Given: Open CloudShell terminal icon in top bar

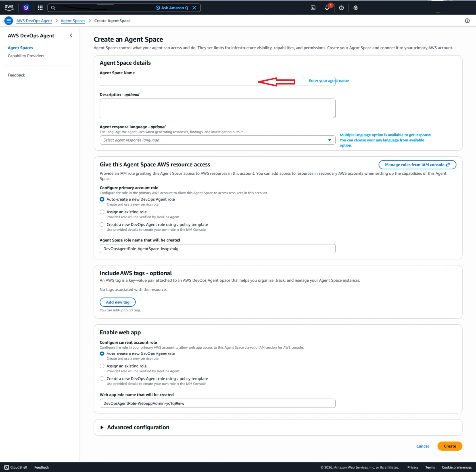Looking at the screenshot, I should 313,8.
